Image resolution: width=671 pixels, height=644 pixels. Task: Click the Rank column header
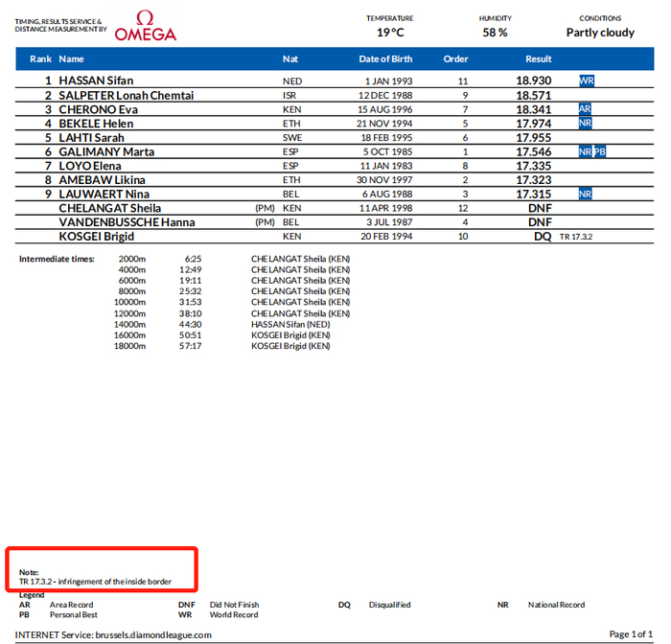click(x=40, y=59)
